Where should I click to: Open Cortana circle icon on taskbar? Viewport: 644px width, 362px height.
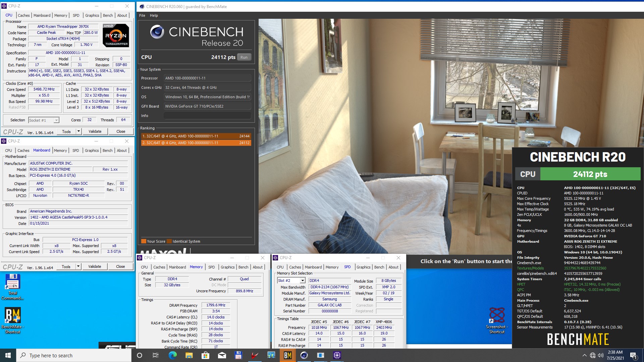(x=140, y=355)
